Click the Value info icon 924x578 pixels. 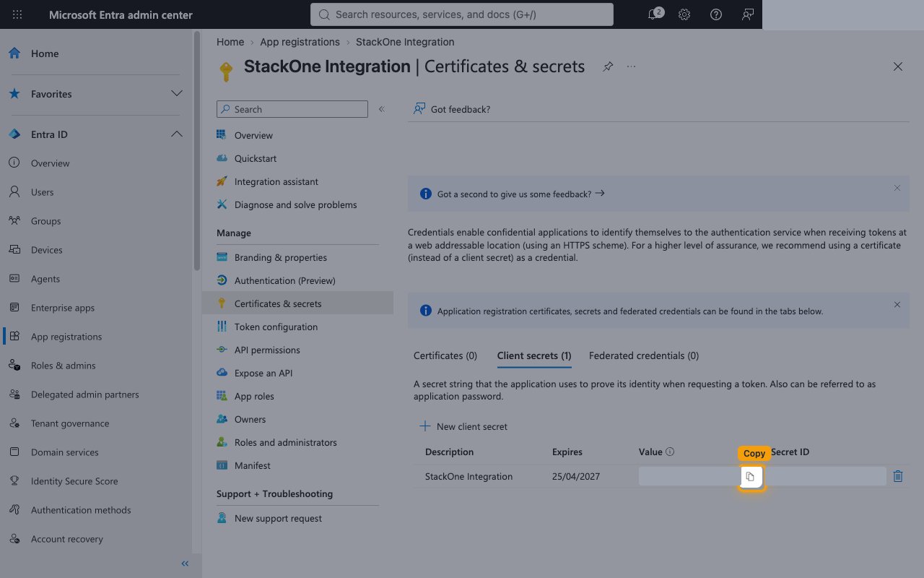(x=670, y=452)
